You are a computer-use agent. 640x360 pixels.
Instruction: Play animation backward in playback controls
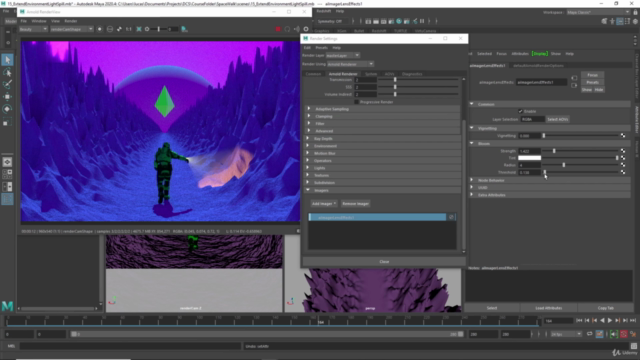602,321
